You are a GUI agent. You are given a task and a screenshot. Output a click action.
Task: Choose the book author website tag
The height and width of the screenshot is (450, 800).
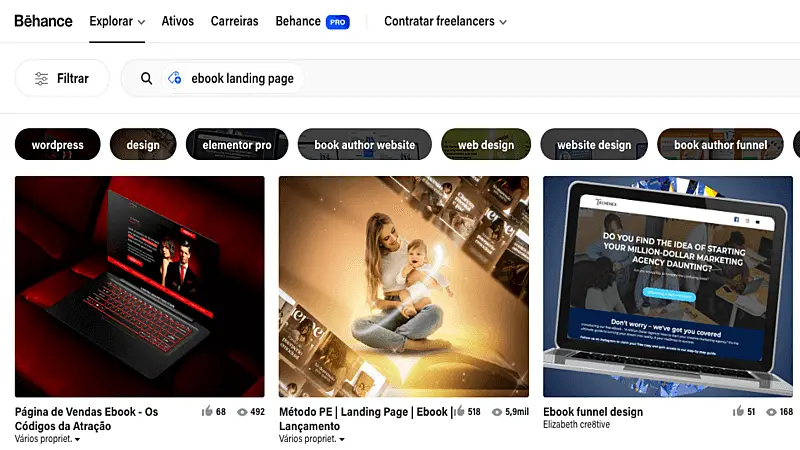pyautogui.click(x=365, y=144)
